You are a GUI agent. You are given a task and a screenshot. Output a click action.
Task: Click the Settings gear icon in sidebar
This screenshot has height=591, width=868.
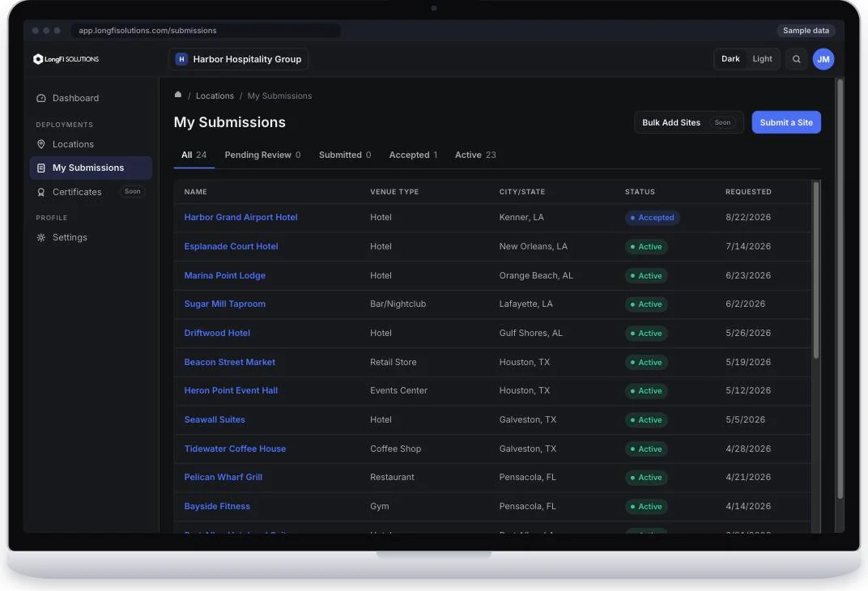pos(41,237)
